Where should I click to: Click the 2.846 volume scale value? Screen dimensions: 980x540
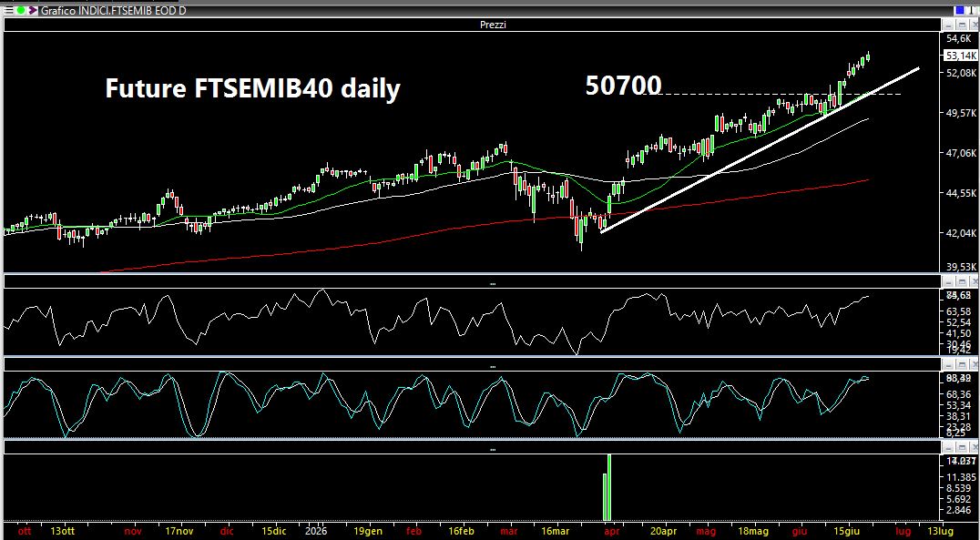(x=960, y=511)
